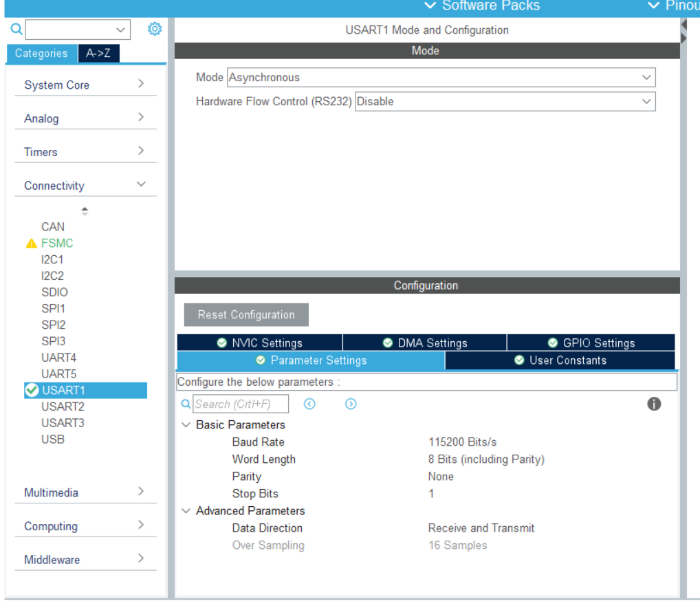Image resolution: width=700 pixels, height=608 pixels.
Task: Click the peripheral list sort arrows
Action: 85,211
